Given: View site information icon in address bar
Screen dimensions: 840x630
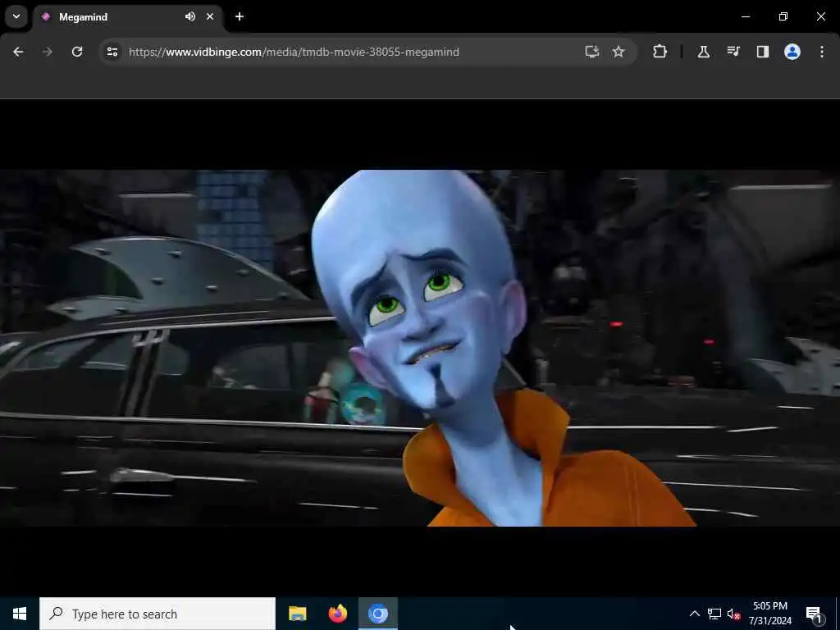Looking at the screenshot, I should [x=112, y=52].
